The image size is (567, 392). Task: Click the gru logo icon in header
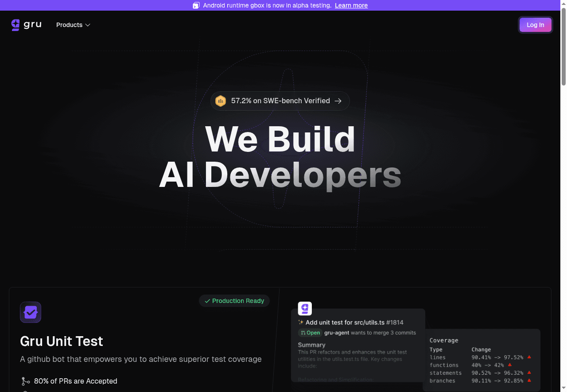[16, 25]
